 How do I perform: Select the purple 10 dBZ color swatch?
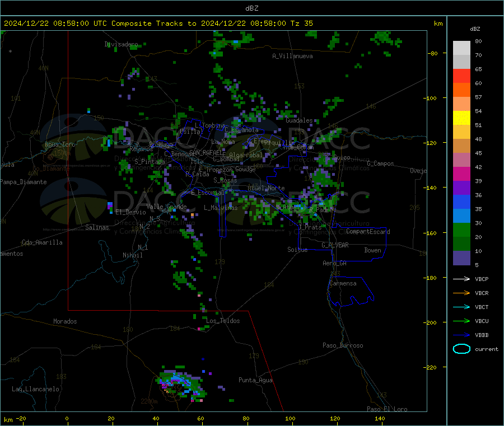coord(461,258)
